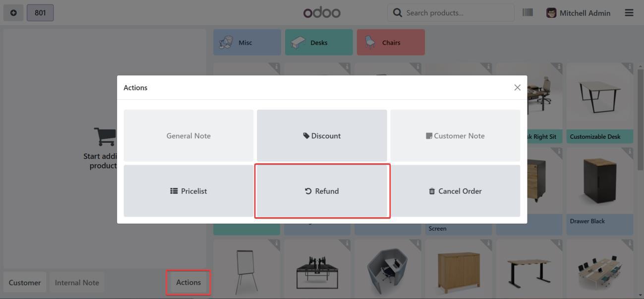Screen dimensions: 644x299
Task: Click the Mitchell Admin avatar
Action: point(551,13)
